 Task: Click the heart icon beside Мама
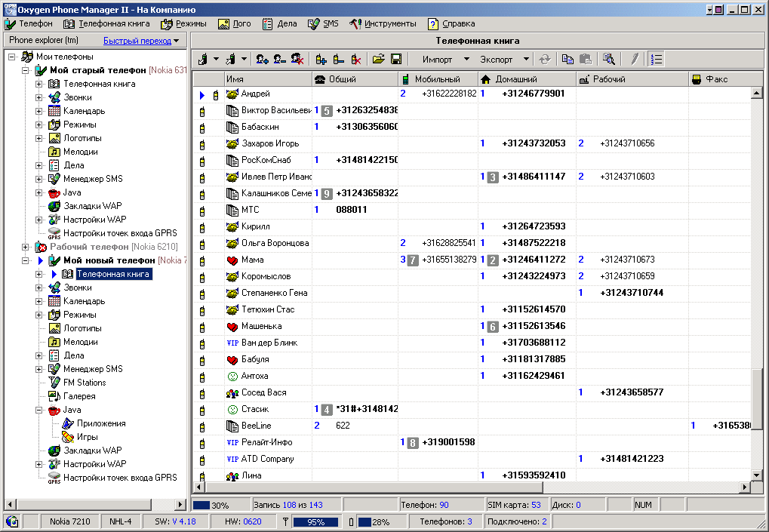[232, 260]
